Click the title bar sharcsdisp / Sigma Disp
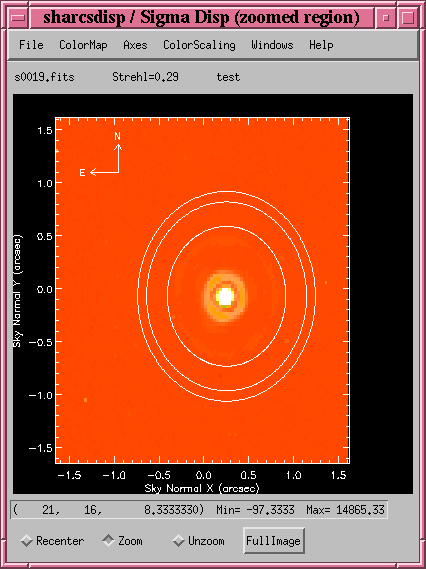This screenshot has height=569, width=426. click(x=201, y=17)
